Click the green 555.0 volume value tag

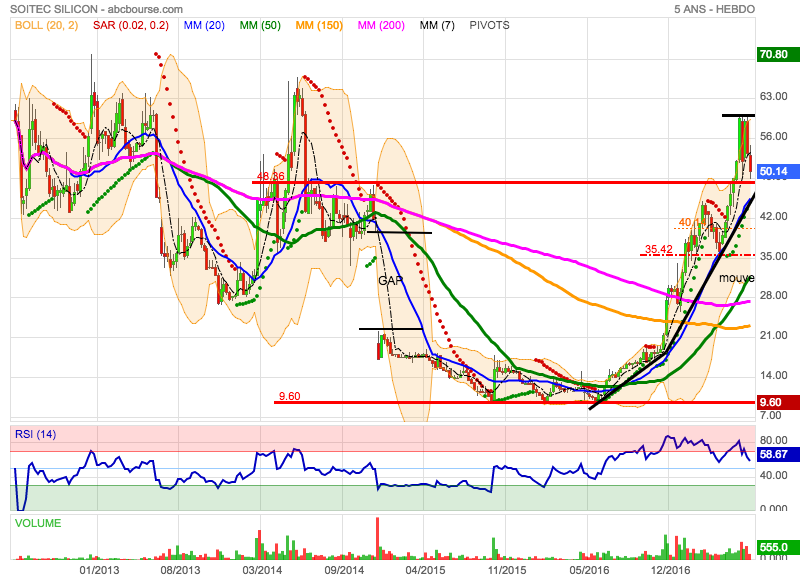[775, 548]
